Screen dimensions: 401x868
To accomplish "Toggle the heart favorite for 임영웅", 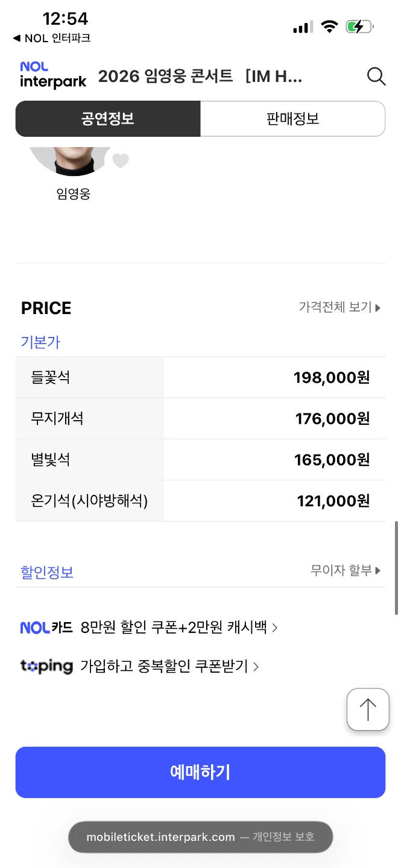I will [121, 160].
